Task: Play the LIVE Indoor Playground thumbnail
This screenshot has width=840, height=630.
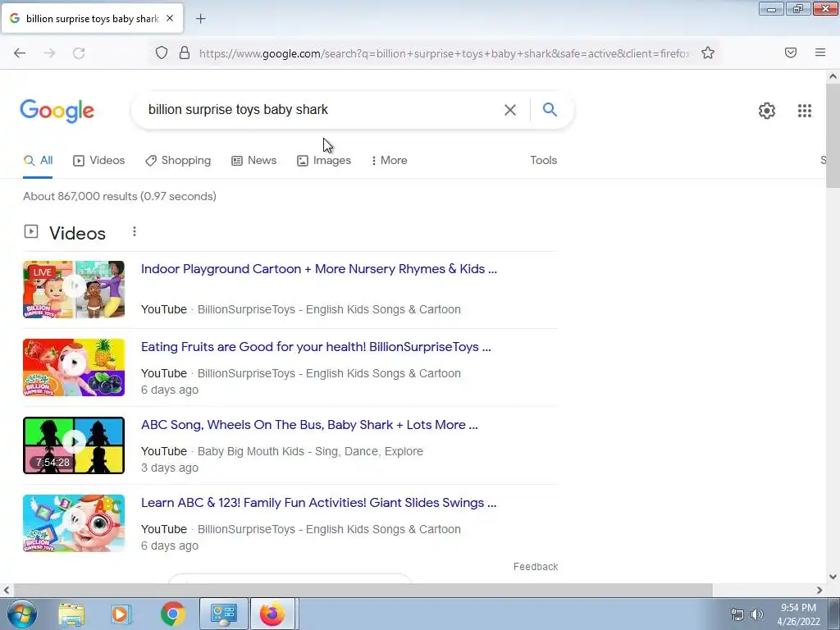Action: (x=74, y=290)
